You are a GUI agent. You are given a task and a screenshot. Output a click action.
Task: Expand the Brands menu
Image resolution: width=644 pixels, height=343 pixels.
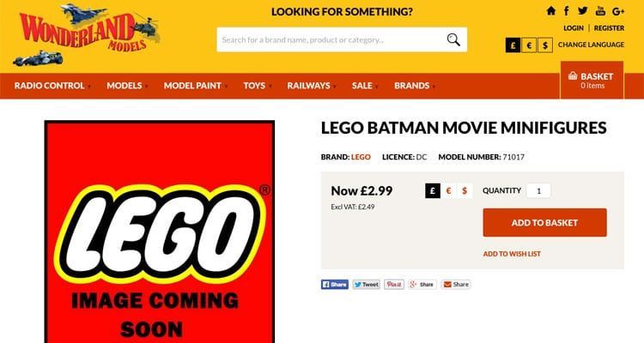[414, 86]
